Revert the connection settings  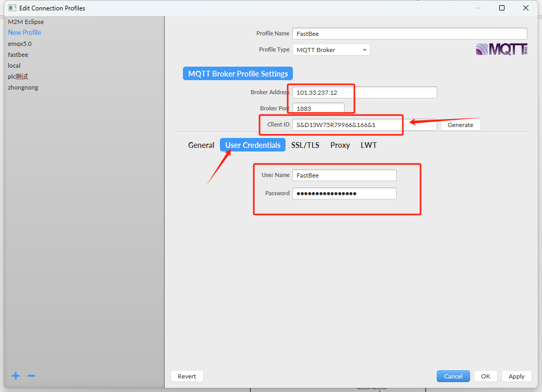(x=187, y=376)
